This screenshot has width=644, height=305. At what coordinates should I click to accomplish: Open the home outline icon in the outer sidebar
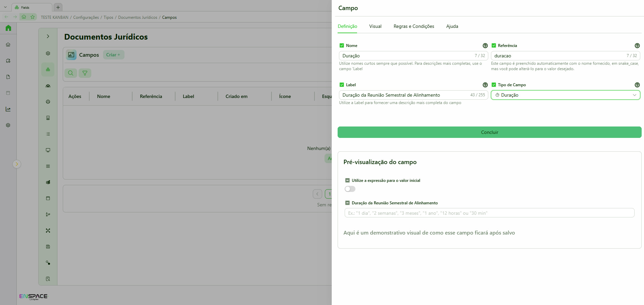[x=8, y=44]
